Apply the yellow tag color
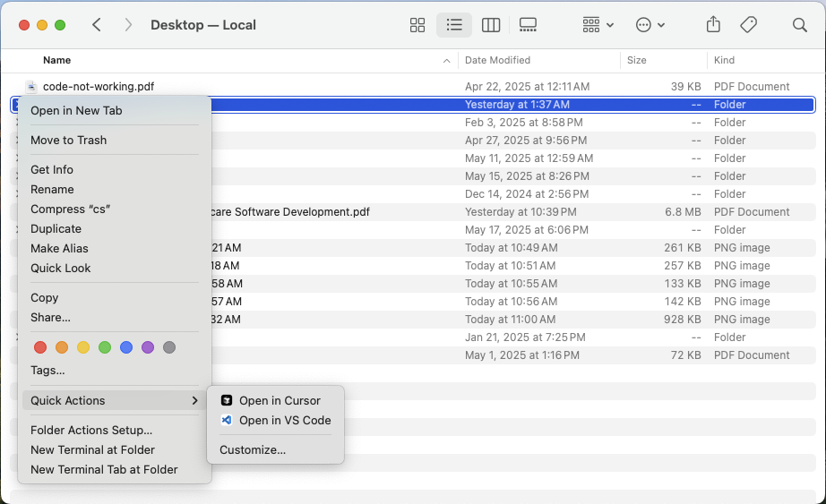Image resolution: width=826 pixels, height=504 pixels. click(83, 347)
